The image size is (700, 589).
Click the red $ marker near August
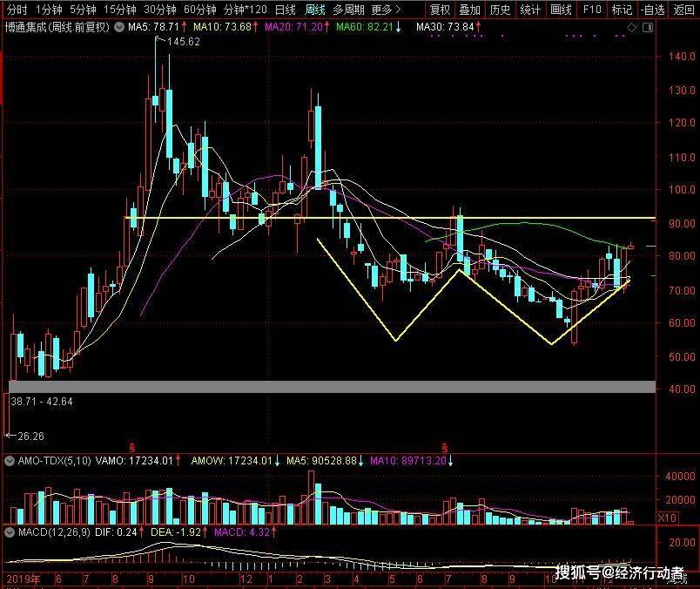click(x=131, y=446)
